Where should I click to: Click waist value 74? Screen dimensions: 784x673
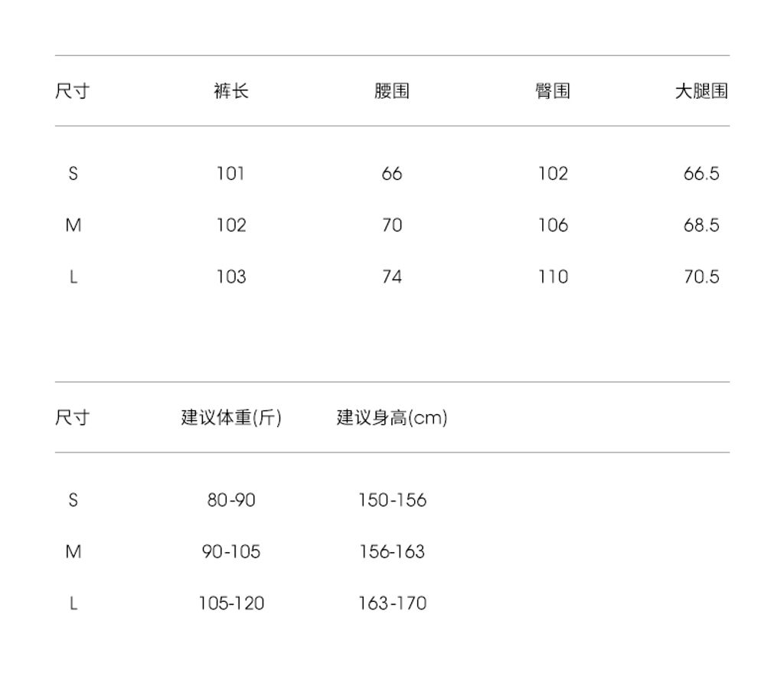point(392,277)
